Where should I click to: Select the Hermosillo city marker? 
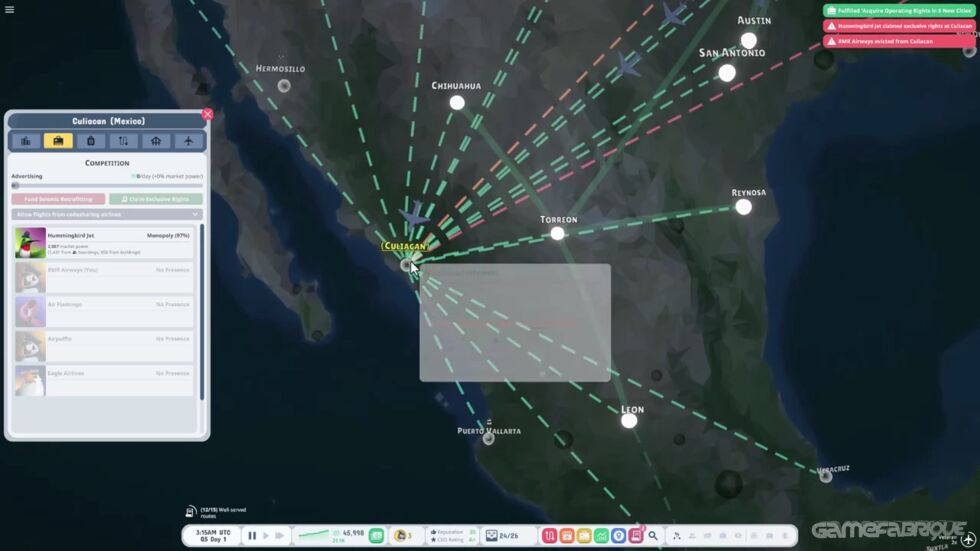click(x=284, y=86)
